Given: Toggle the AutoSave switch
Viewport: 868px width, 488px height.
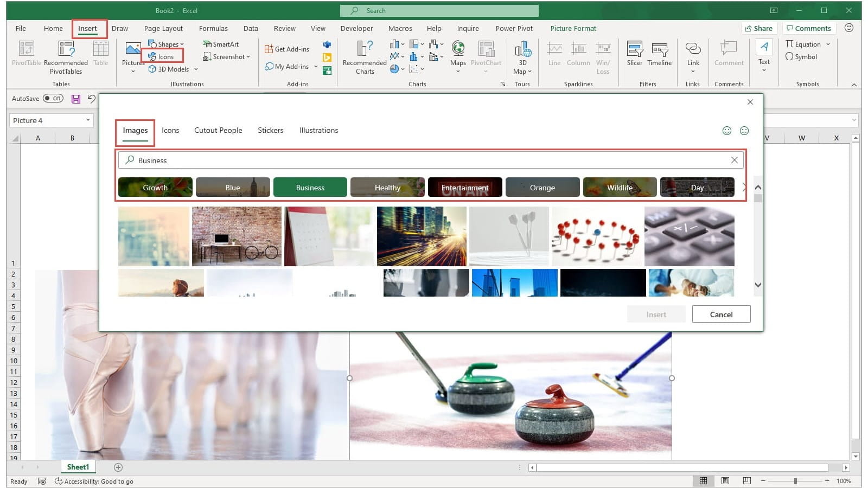Looking at the screenshot, I should pos(53,99).
